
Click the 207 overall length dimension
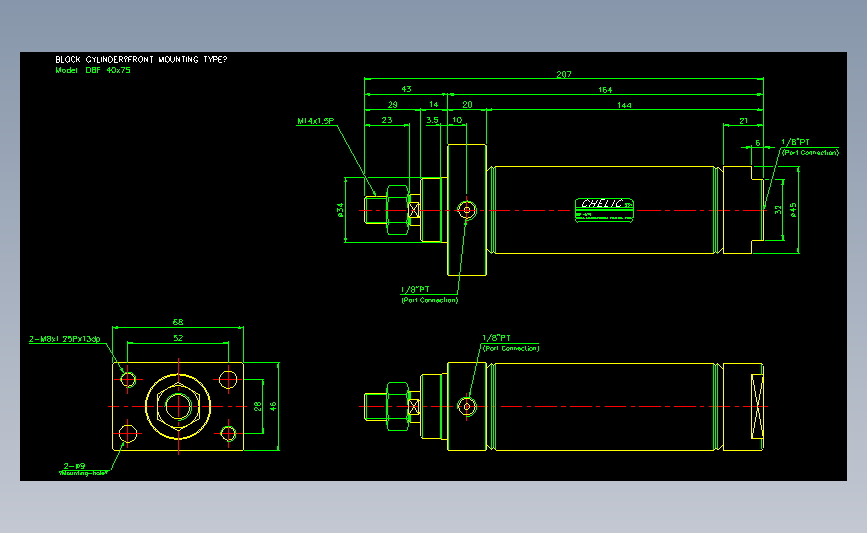click(x=563, y=74)
